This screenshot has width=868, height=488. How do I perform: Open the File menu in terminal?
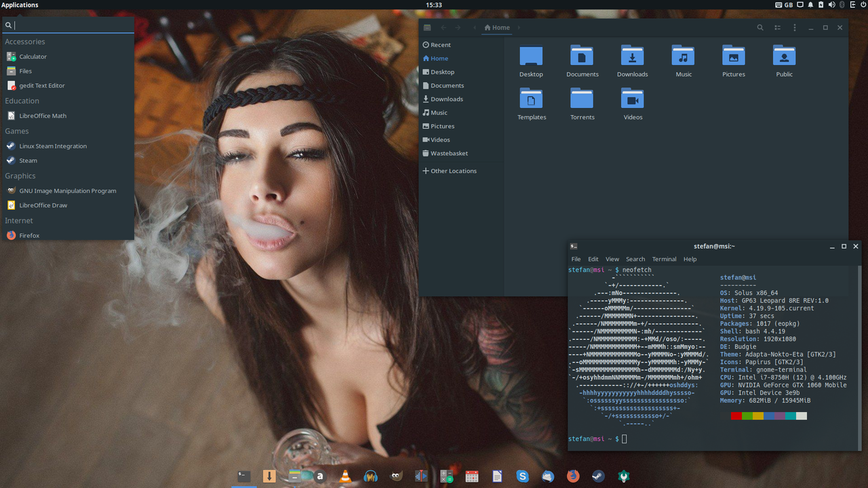point(576,259)
